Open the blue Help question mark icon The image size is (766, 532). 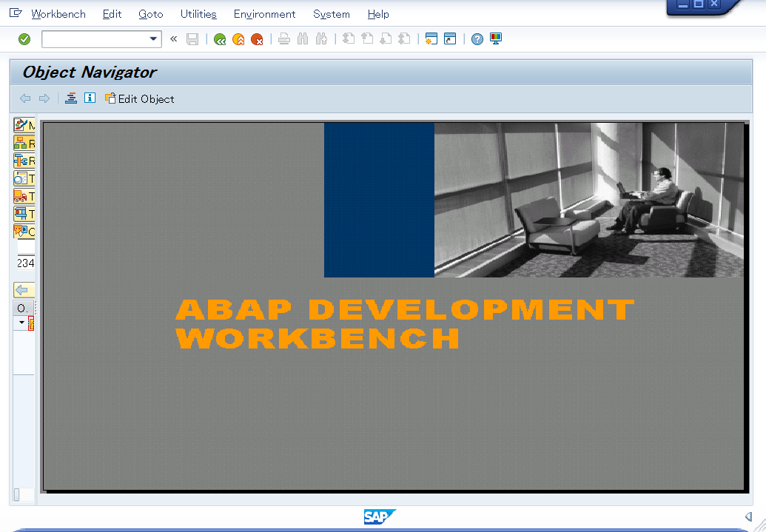pyautogui.click(x=477, y=39)
